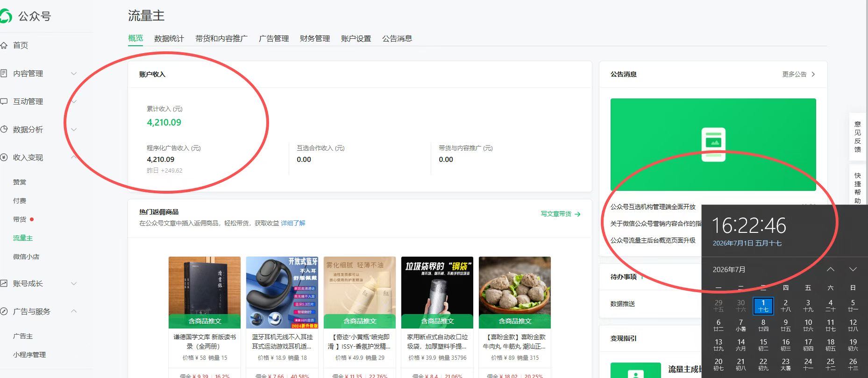Open 带货 sidebar item
Image resolution: width=868 pixels, height=378 pixels.
click(20, 219)
